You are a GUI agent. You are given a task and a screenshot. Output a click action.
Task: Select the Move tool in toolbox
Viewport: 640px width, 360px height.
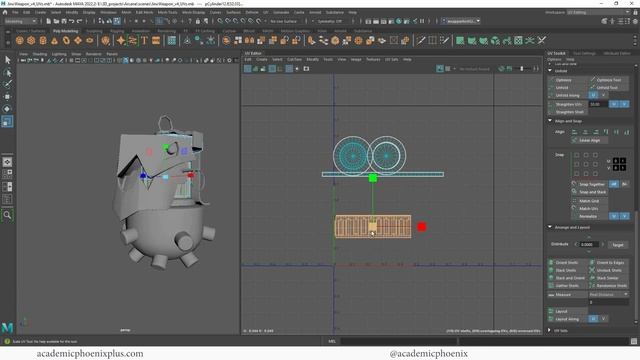point(7,97)
